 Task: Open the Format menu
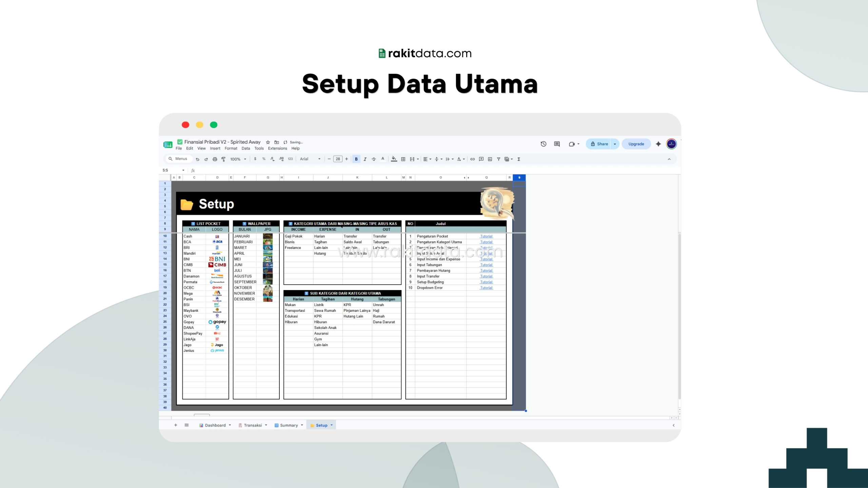coord(231,148)
